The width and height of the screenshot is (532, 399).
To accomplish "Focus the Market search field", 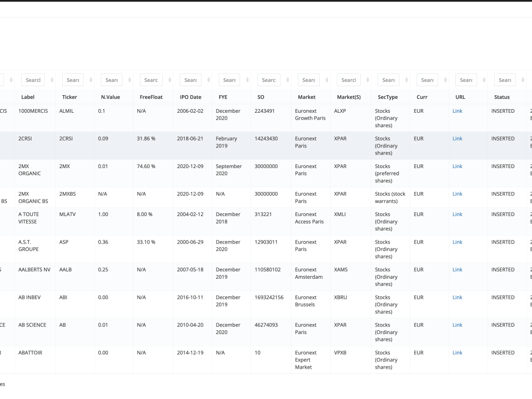I will [x=309, y=80].
